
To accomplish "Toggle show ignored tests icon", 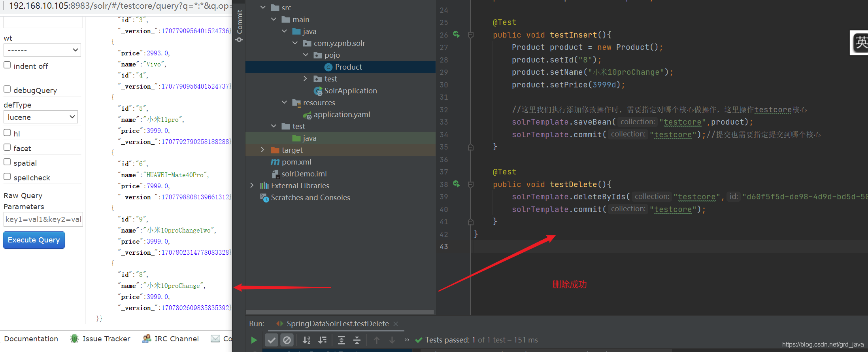I will (x=287, y=340).
